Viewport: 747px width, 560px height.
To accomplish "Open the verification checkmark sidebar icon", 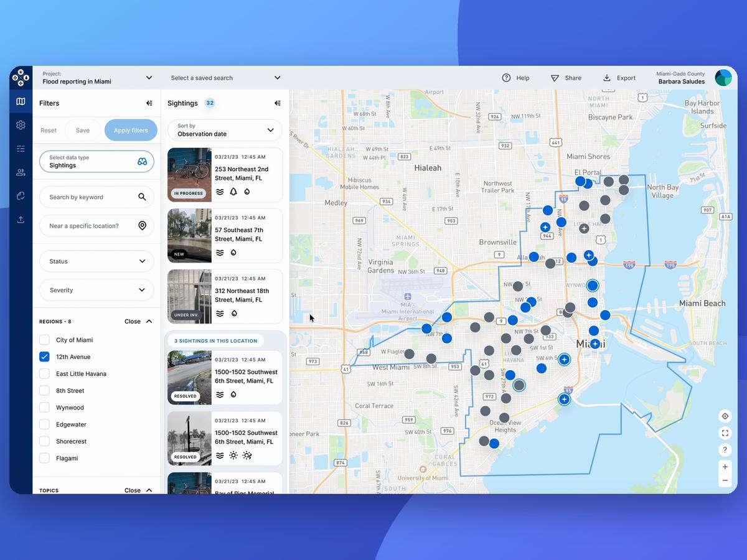I will 21,196.
